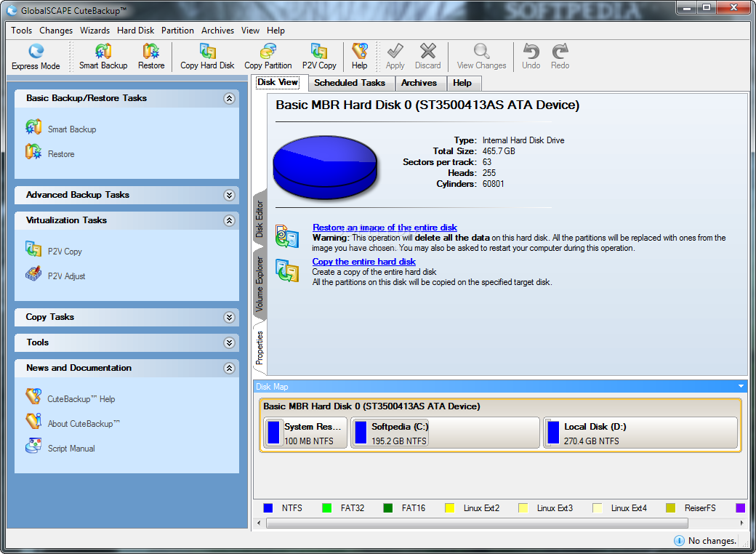Click the Undo arrow button
This screenshot has width=756, height=554.
click(x=531, y=57)
